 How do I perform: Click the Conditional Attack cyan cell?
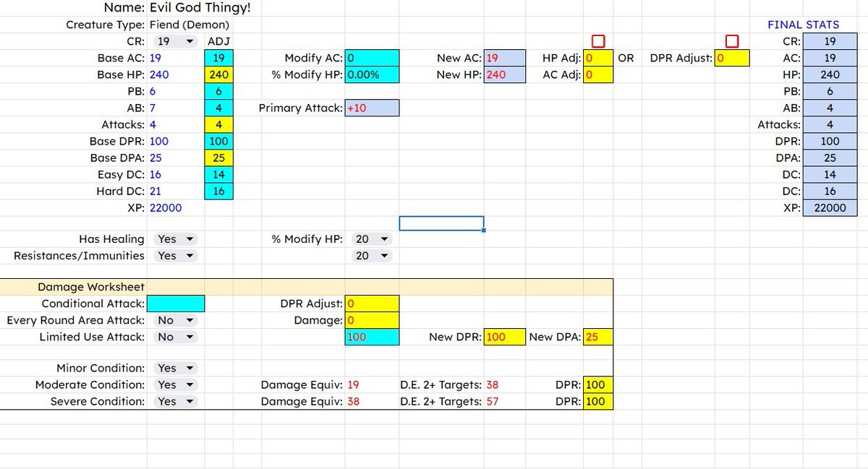[176, 304]
